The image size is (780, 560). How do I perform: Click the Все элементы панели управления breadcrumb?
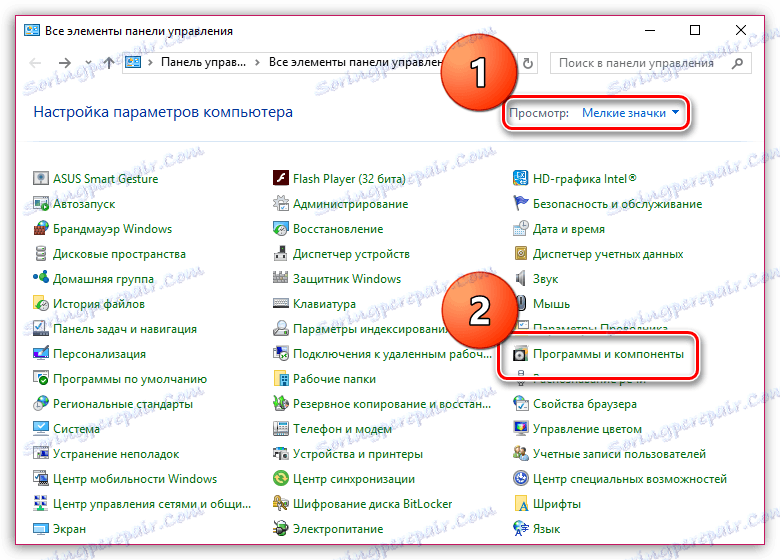355,62
